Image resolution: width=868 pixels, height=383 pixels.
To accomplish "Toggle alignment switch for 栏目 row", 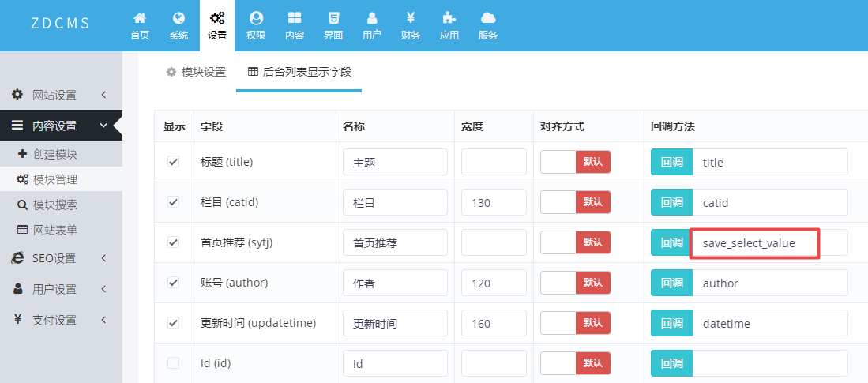I will click(x=576, y=202).
